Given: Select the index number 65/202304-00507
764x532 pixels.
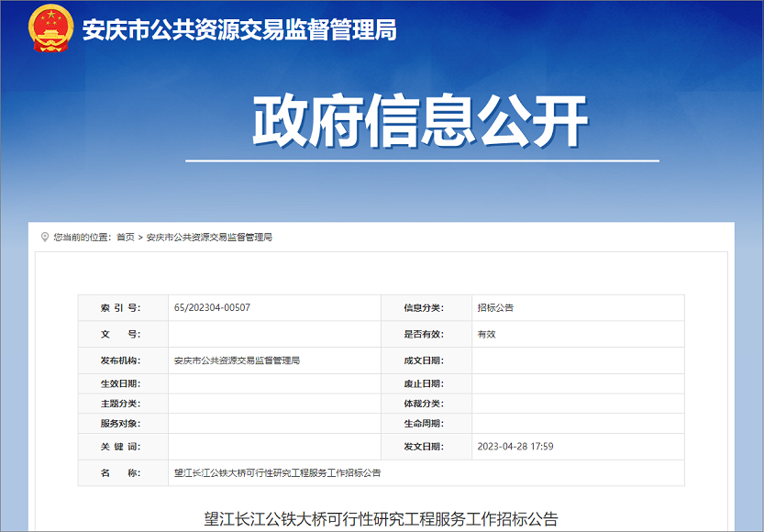Looking at the screenshot, I should 212,307.
